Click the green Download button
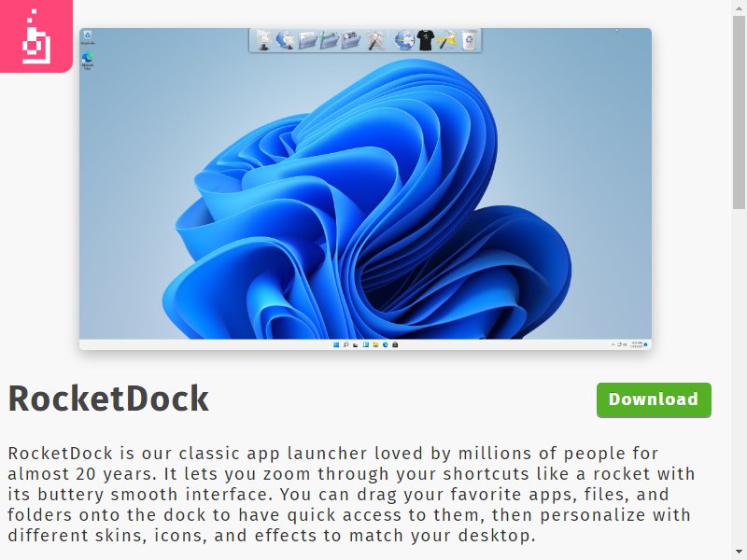The height and width of the screenshot is (560, 747). point(654,399)
